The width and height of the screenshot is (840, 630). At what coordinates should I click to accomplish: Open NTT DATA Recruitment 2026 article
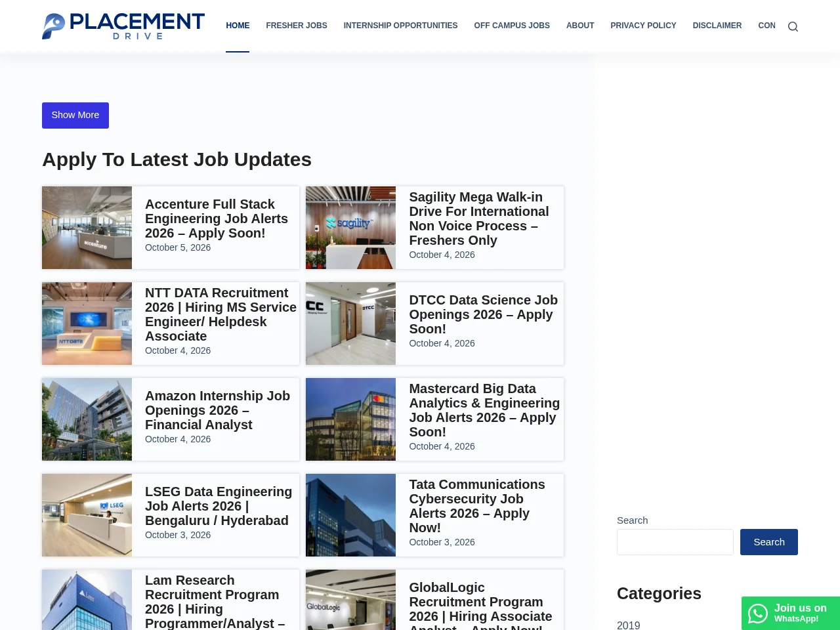[x=220, y=314]
